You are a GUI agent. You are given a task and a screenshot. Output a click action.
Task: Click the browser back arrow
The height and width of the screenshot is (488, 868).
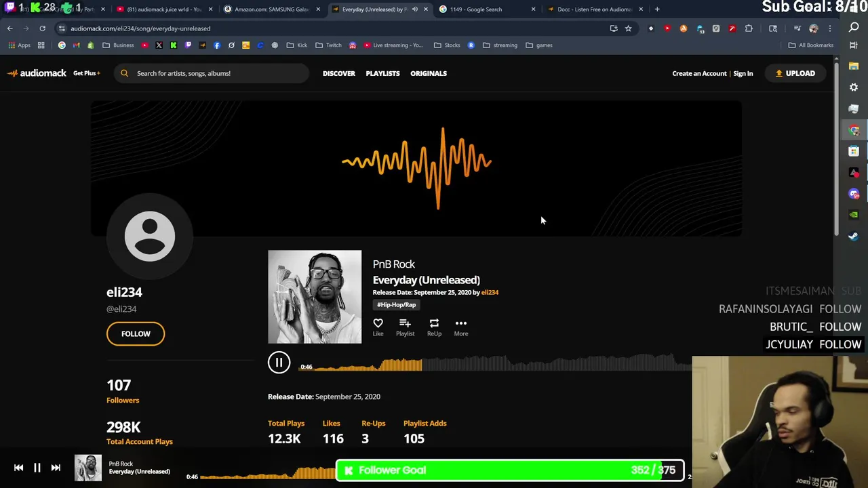[x=10, y=28]
